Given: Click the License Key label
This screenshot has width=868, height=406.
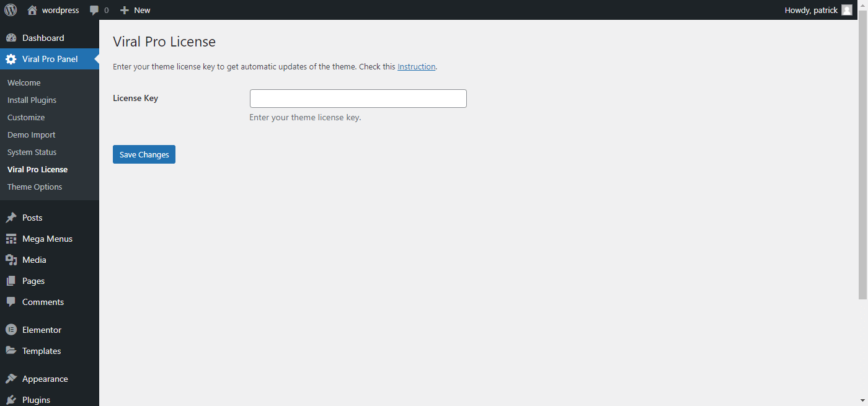Looking at the screenshot, I should (x=135, y=98).
